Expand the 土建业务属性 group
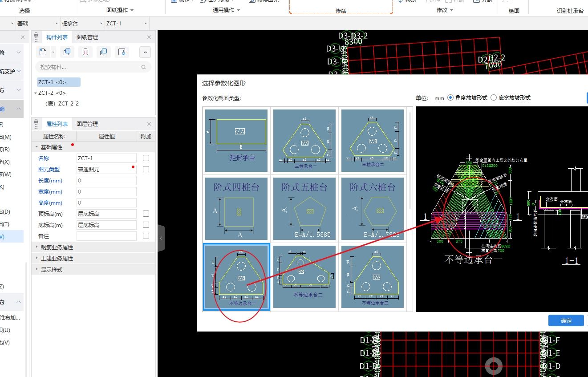The width and height of the screenshot is (588, 377). (57, 259)
